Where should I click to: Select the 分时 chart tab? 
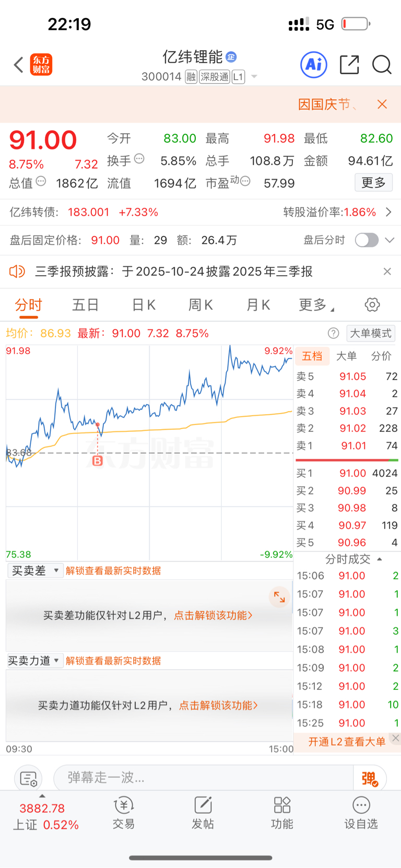[28, 305]
